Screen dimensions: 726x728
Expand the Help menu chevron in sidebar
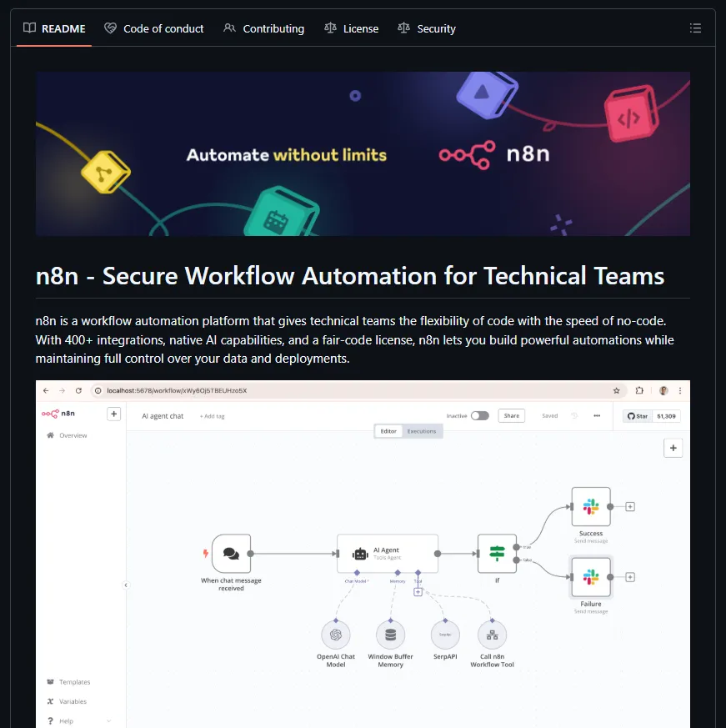pyautogui.click(x=108, y=721)
